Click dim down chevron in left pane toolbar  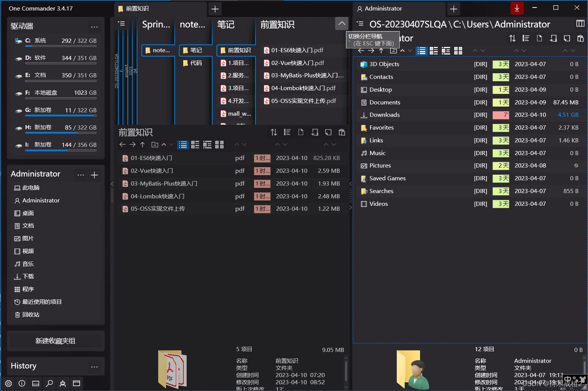tap(171, 145)
